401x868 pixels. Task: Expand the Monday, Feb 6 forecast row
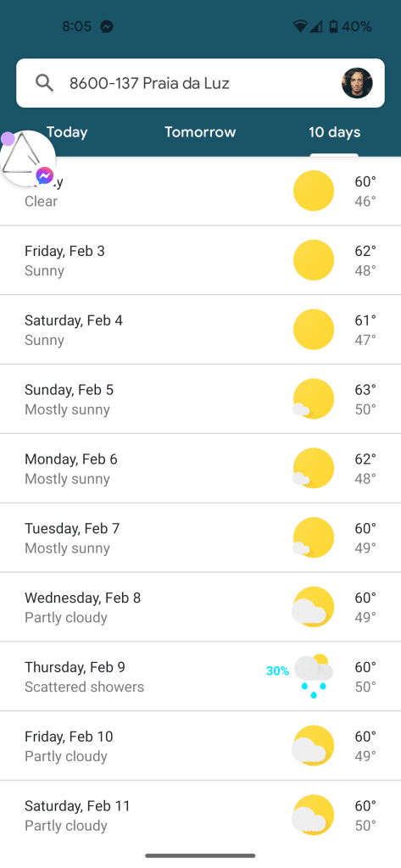tap(200, 469)
